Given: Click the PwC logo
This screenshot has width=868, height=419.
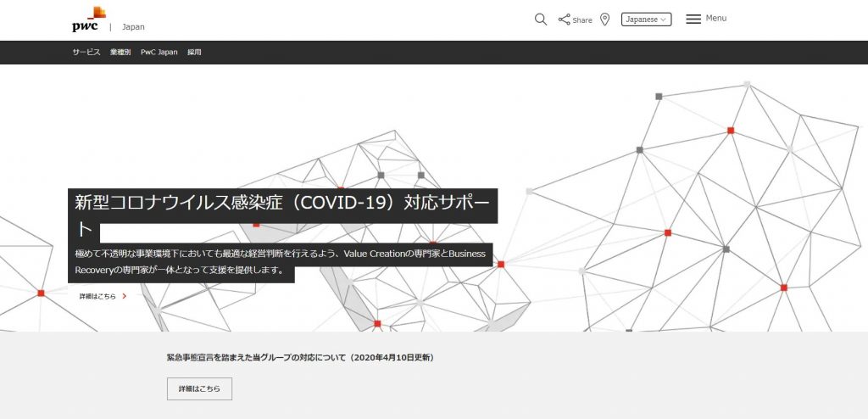Looking at the screenshot, I should (x=88, y=20).
